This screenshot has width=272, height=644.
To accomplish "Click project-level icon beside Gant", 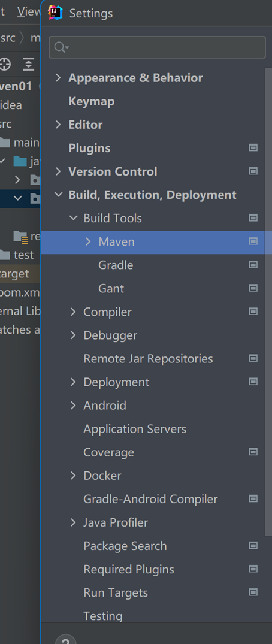I will tap(253, 288).
